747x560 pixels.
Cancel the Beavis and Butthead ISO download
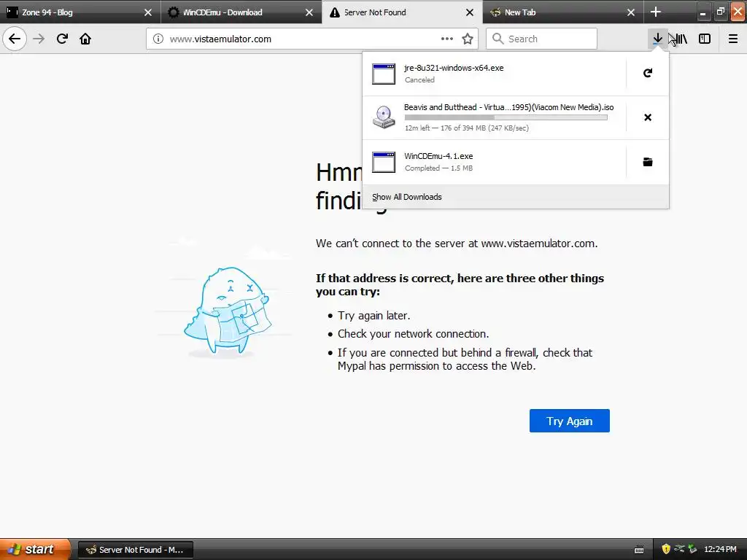coord(648,117)
